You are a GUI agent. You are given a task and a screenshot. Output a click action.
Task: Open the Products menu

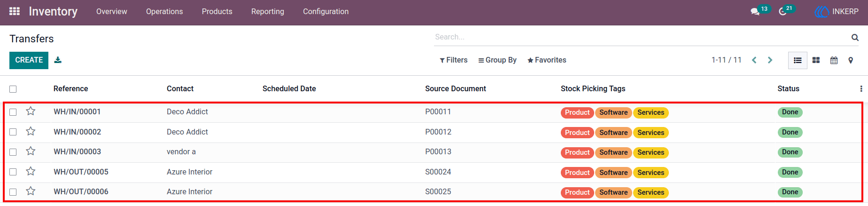(217, 12)
